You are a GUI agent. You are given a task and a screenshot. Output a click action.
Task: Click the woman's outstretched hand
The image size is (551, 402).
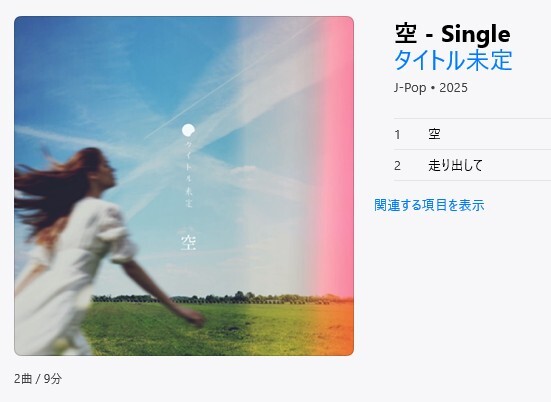coord(195,317)
